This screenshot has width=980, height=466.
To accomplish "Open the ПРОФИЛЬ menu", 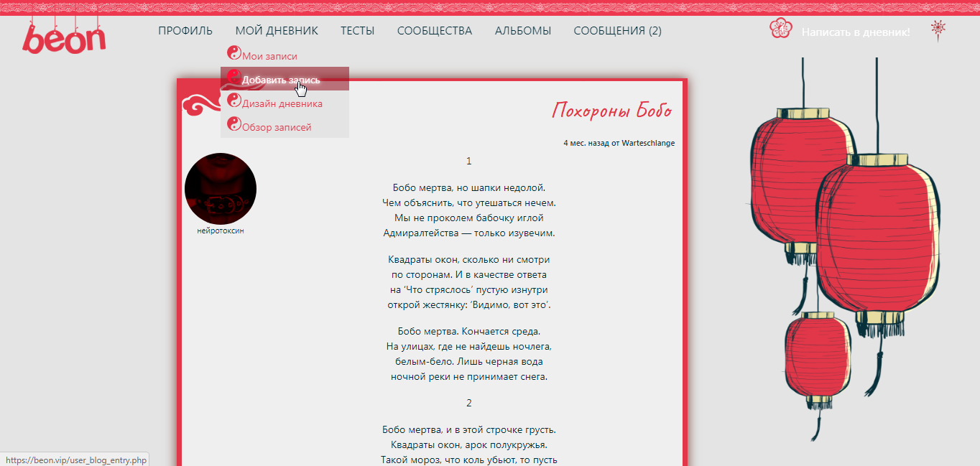I will pos(185,31).
